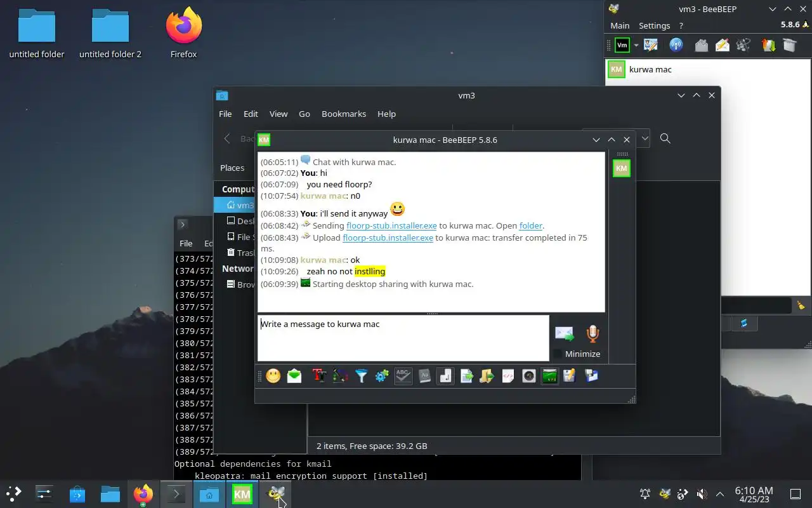
Task: Click the blue floppy disks icon in chat toolbar
Action: coord(591,376)
